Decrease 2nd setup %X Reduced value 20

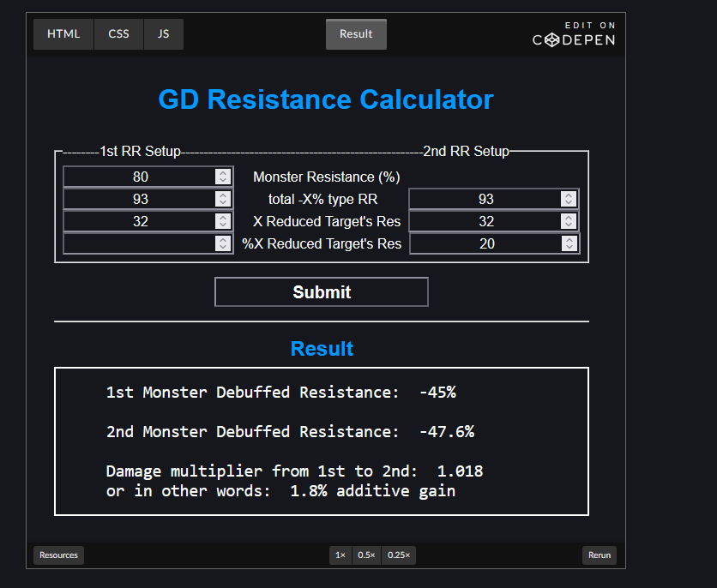(569, 247)
